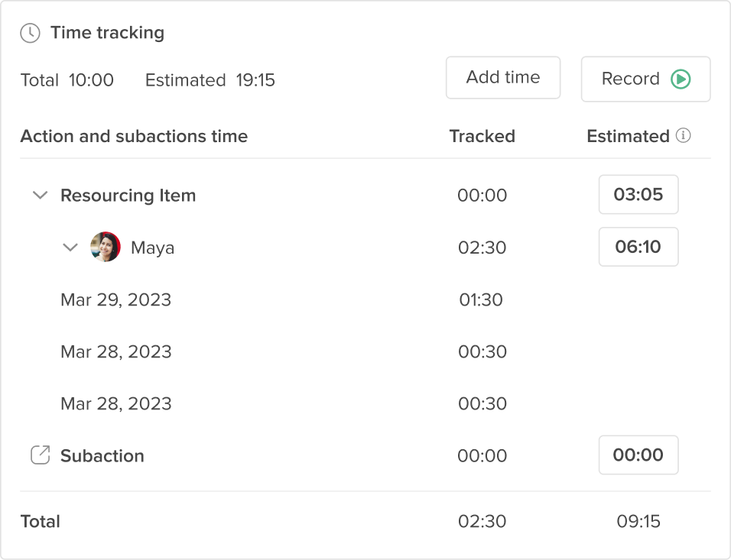The width and height of the screenshot is (731, 560).
Task: Click the clock icon beside Time tracking
Action: 31,33
